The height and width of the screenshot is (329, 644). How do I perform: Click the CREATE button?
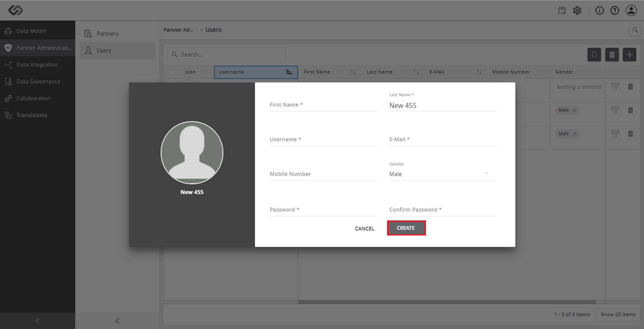click(x=406, y=228)
